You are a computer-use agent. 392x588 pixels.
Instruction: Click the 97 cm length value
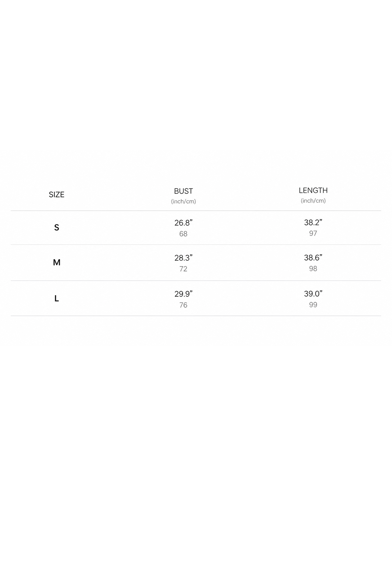[x=313, y=233]
